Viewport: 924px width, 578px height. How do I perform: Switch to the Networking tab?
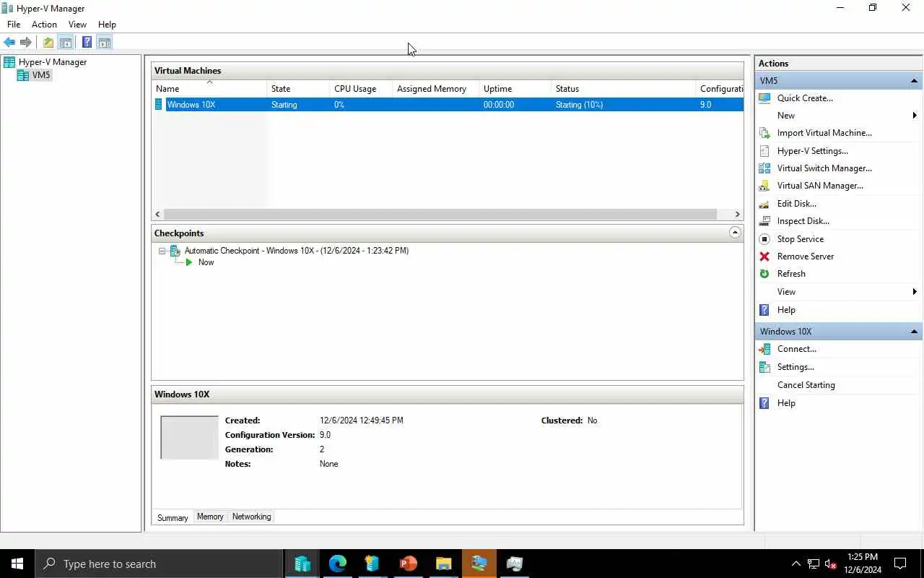tap(251, 517)
